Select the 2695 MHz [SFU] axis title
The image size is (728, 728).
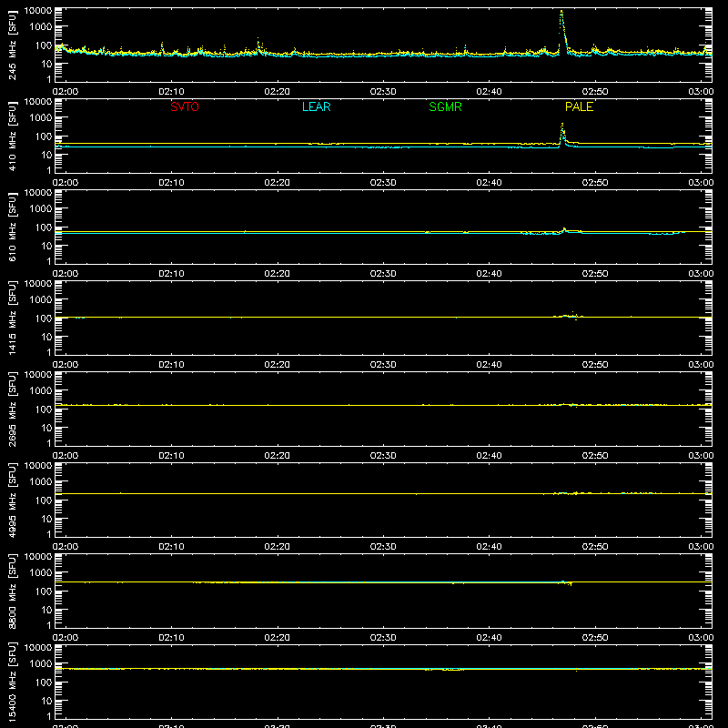click(x=12, y=409)
